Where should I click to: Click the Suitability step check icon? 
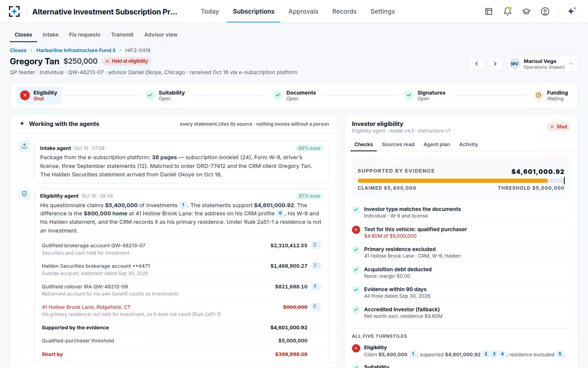pyautogui.click(x=150, y=95)
